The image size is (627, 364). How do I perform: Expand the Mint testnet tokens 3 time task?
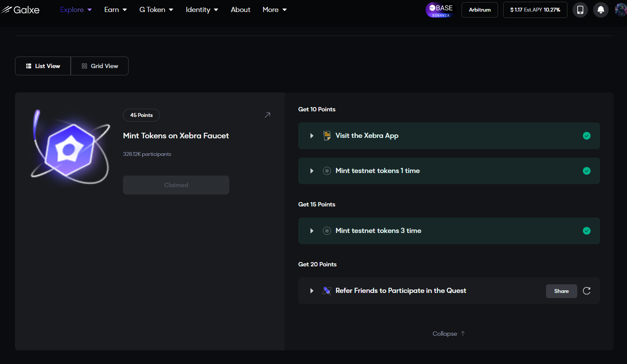point(312,231)
